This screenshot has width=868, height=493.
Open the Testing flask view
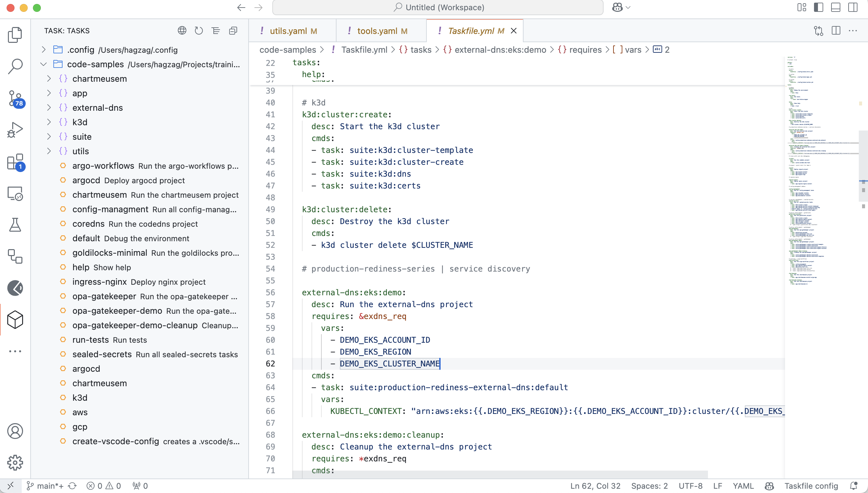[x=15, y=225]
